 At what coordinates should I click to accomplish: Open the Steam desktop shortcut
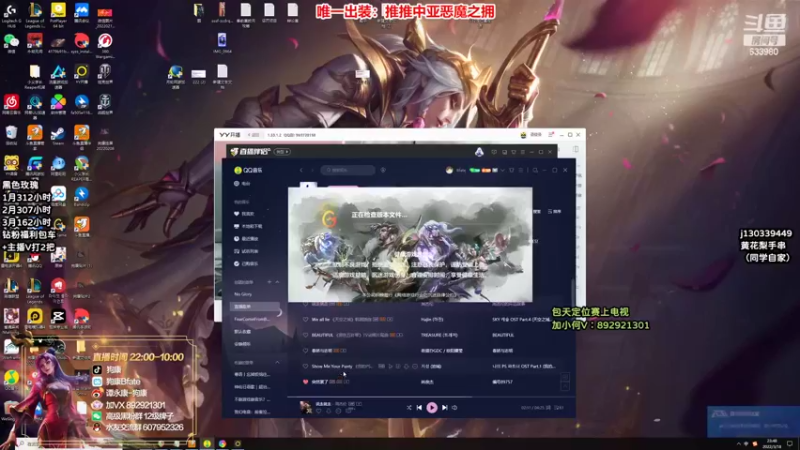point(58,135)
